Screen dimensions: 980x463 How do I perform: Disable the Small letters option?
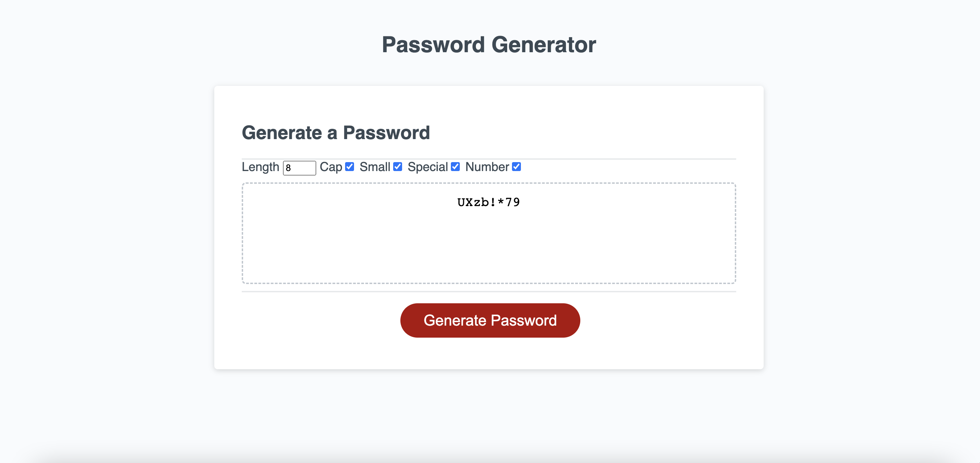398,167
